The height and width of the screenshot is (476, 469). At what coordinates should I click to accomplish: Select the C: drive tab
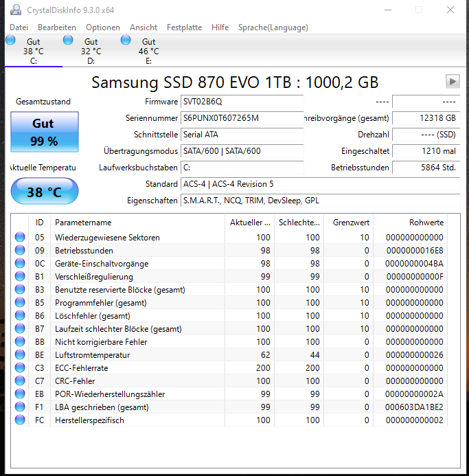coord(34,50)
